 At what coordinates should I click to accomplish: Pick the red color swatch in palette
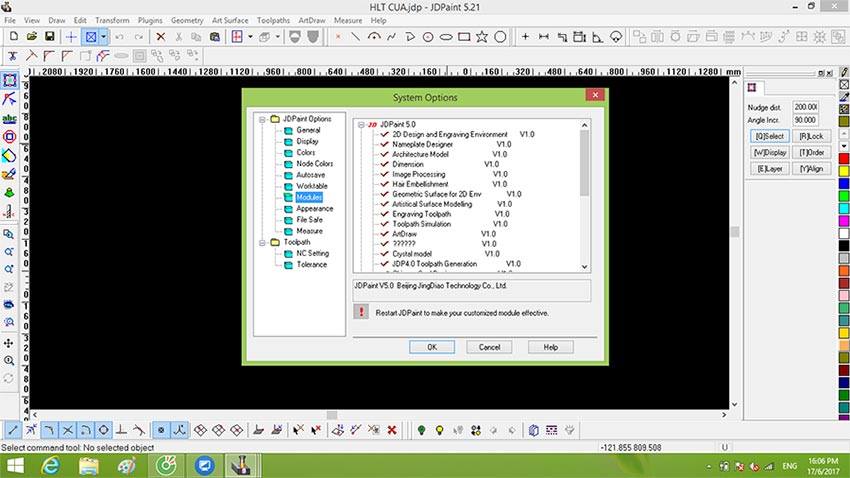click(x=844, y=159)
